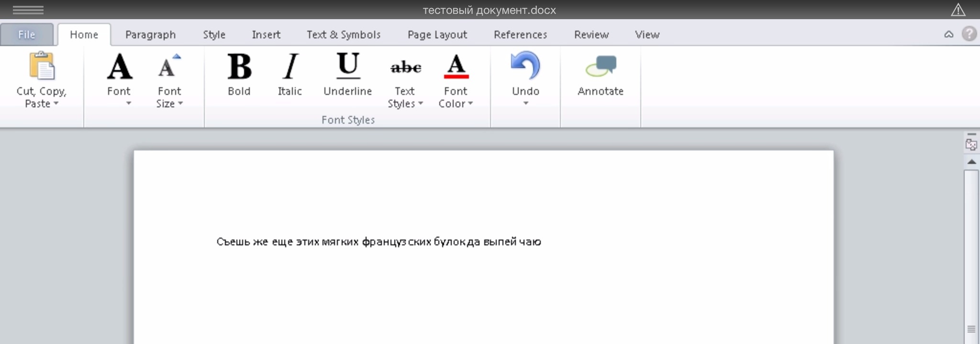Open the File menu tab
This screenshot has width=980, height=344.
27,34
